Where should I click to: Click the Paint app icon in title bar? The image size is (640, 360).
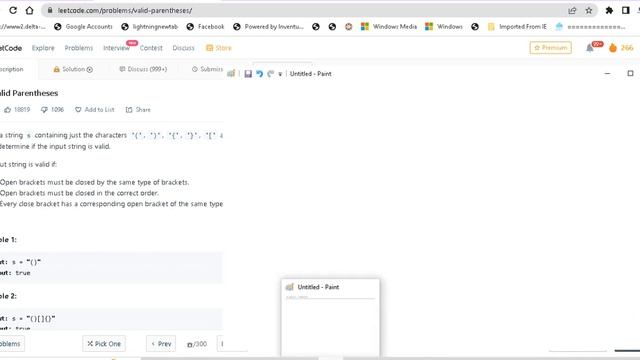click(x=231, y=73)
